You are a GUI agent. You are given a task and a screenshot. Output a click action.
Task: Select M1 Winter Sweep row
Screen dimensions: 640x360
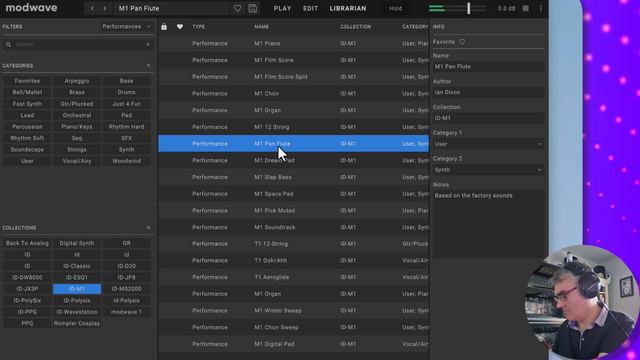tap(293, 311)
